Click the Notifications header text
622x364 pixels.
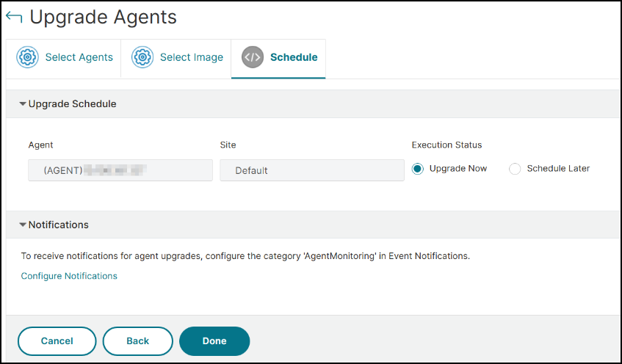pos(58,225)
